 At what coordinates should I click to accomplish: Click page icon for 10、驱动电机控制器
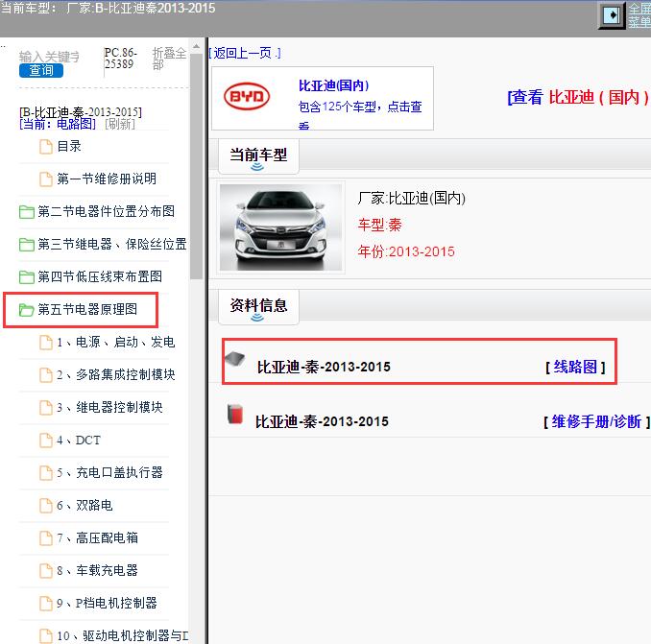point(46,635)
